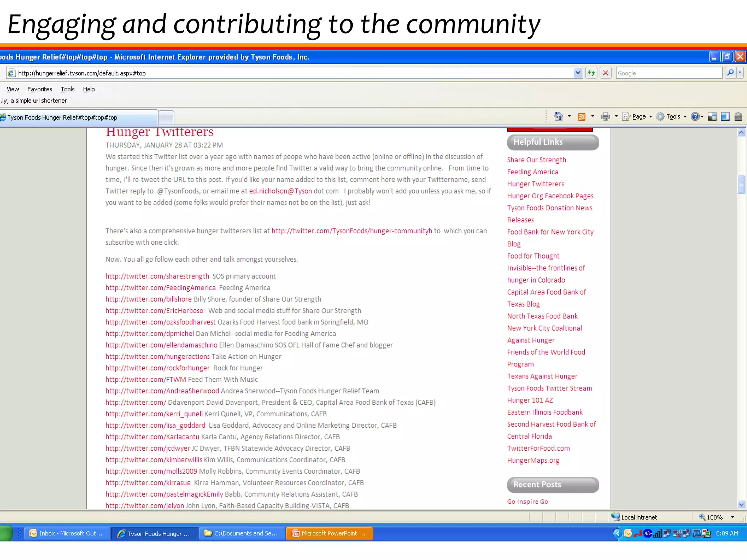Open the Share Our Strength helpful link

[x=536, y=160]
